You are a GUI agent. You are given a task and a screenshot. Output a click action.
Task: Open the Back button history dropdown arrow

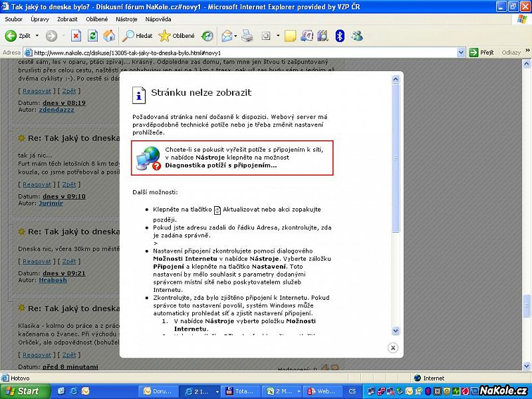click(x=37, y=36)
